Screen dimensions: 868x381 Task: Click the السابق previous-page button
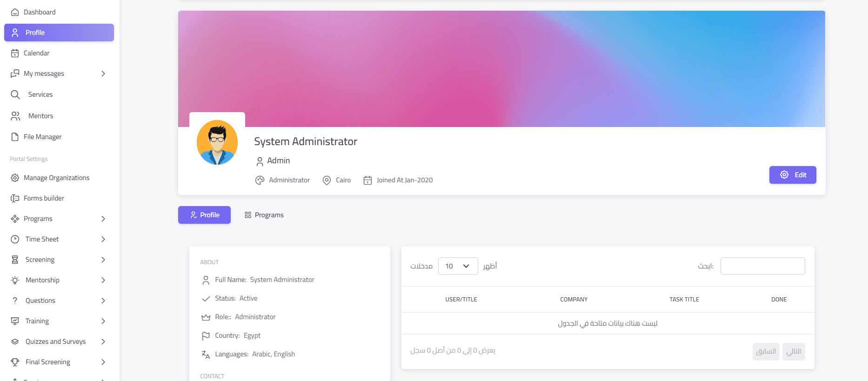[x=766, y=351]
